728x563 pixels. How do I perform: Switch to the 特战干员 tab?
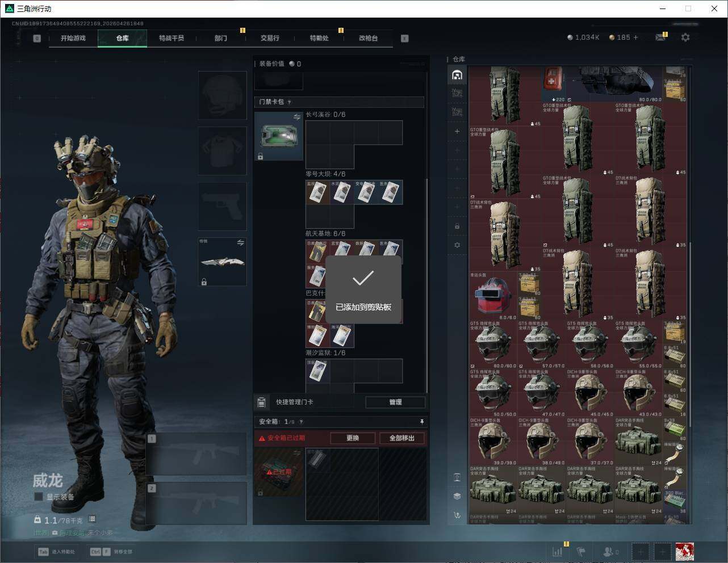[x=171, y=38]
